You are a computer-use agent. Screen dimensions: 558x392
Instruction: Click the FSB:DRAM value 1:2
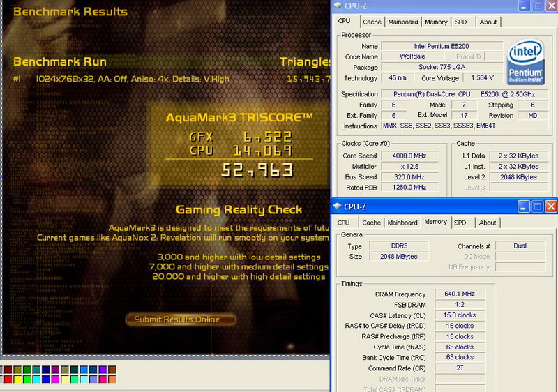click(x=460, y=305)
